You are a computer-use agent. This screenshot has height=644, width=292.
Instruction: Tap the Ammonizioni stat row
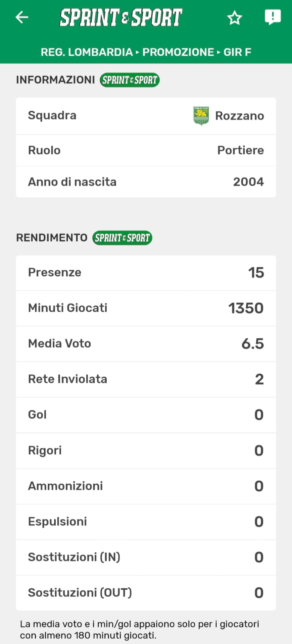pyautogui.click(x=146, y=486)
